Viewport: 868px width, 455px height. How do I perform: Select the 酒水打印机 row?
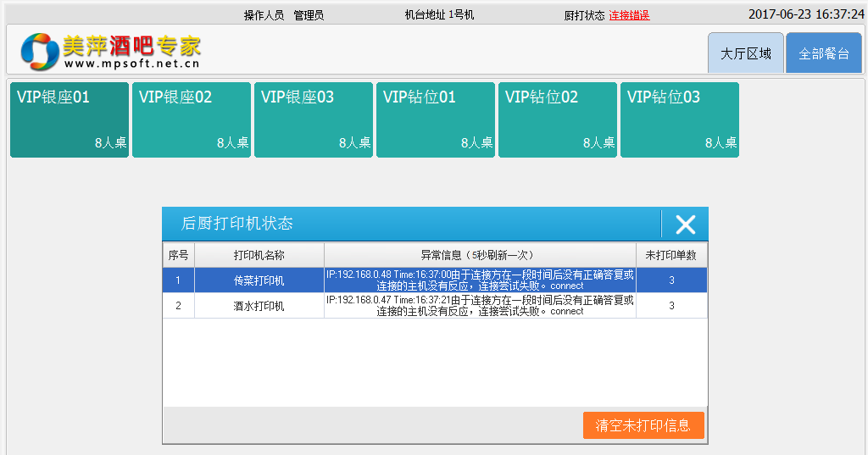pos(259,306)
